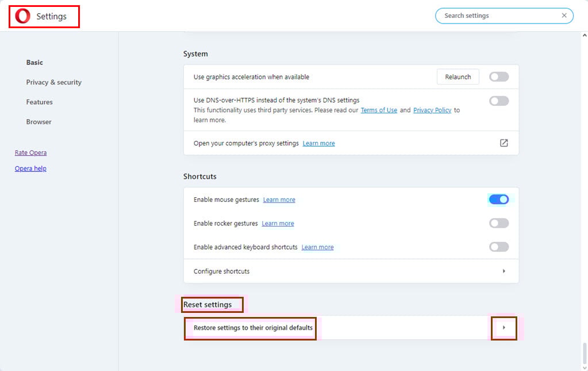The image size is (588, 371).
Task: Enable DNS-over-HTTPS toggle
Action: click(499, 101)
